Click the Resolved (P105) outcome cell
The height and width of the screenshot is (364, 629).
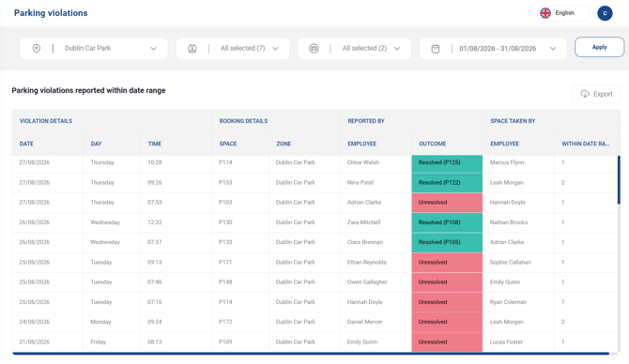click(x=447, y=243)
